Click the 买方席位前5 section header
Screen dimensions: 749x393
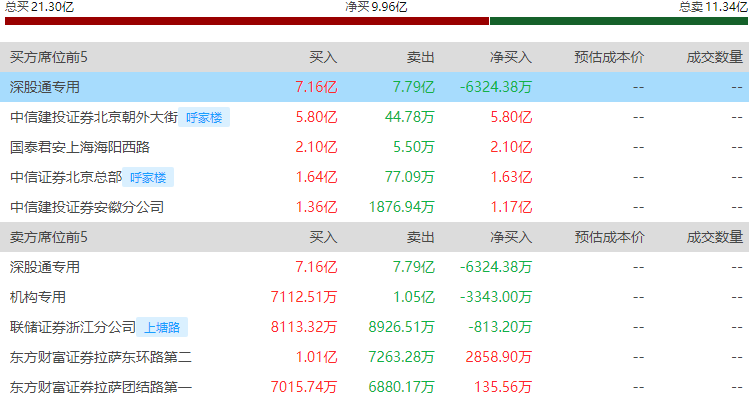coord(49,57)
